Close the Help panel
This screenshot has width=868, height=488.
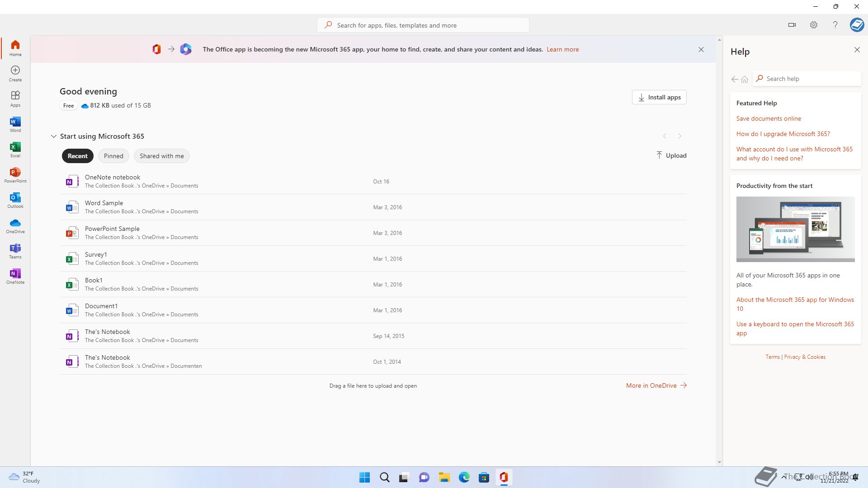857,50
